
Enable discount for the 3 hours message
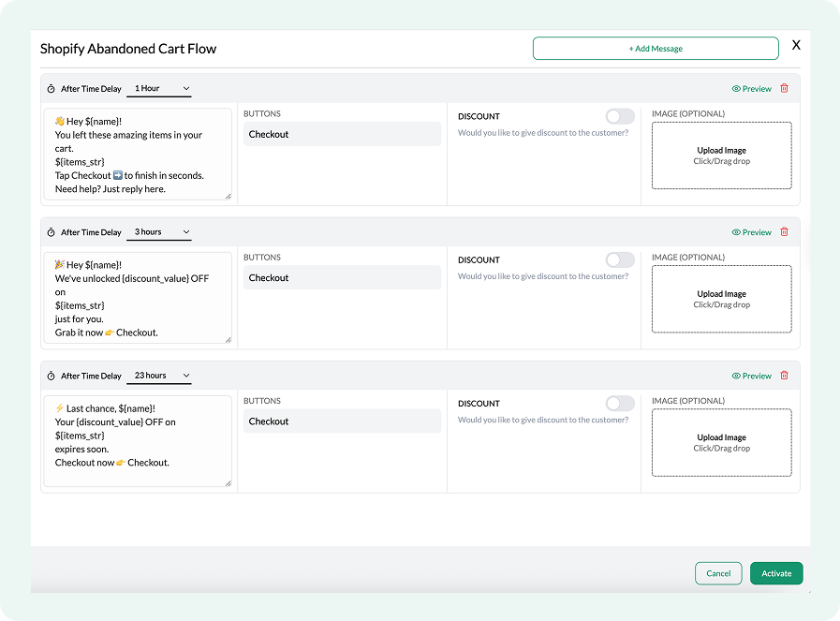point(620,259)
